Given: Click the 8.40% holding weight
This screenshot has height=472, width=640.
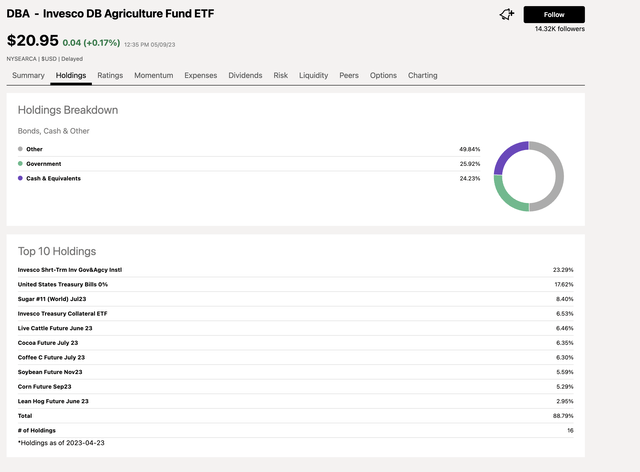Looking at the screenshot, I should tap(564, 299).
